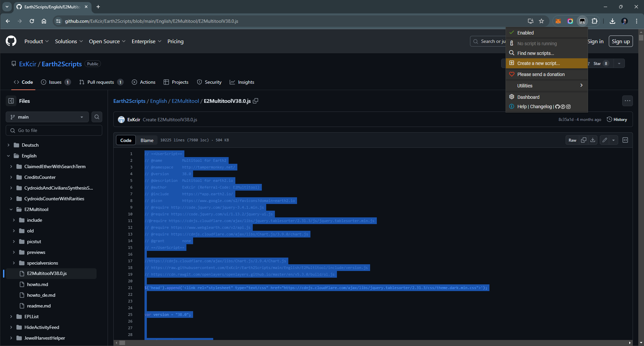Download the raw file
The height and width of the screenshot is (346, 644).
(x=593, y=140)
